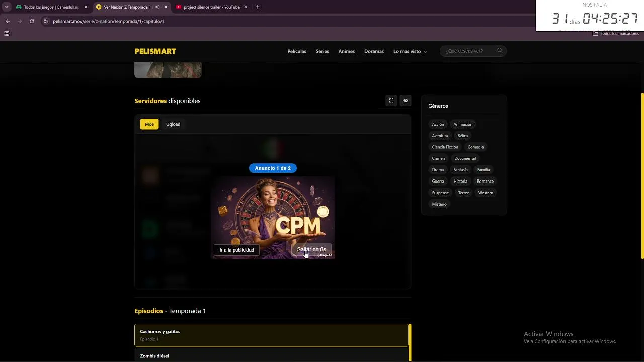
Task: Click the search magnifier icon
Action: pyautogui.click(x=500, y=51)
